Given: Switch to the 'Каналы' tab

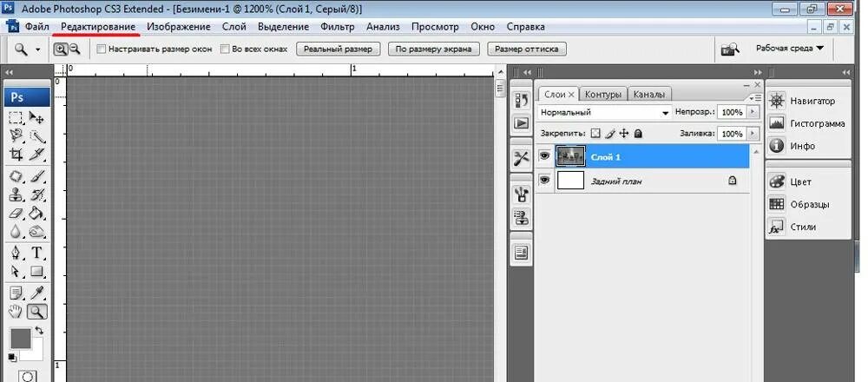Looking at the screenshot, I should click(650, 95).
